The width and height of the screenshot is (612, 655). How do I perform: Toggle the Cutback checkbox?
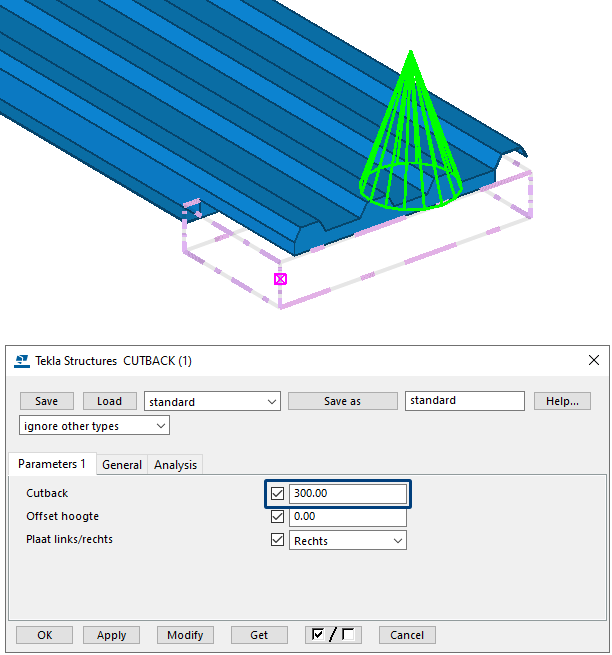pos(278,494)
